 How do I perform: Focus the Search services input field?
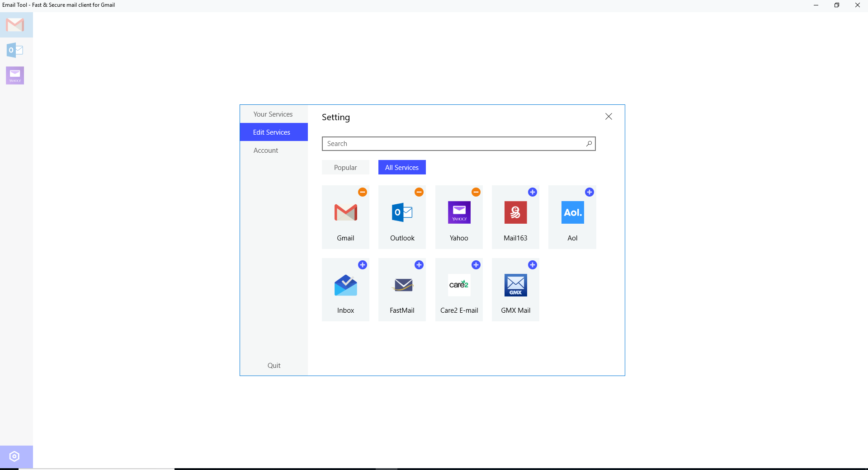pyautogui.click(x=459, y=144)
